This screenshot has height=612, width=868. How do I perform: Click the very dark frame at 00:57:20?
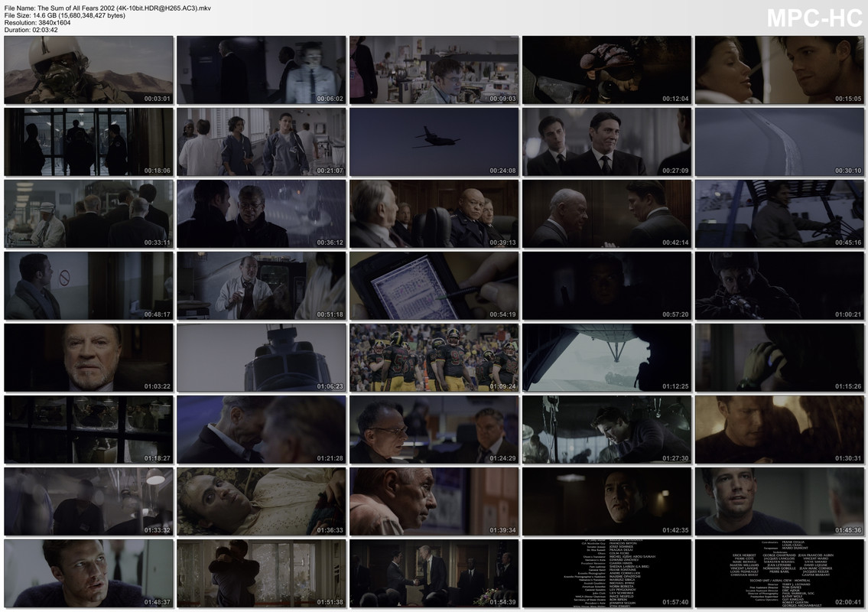(x=606, y=286)
